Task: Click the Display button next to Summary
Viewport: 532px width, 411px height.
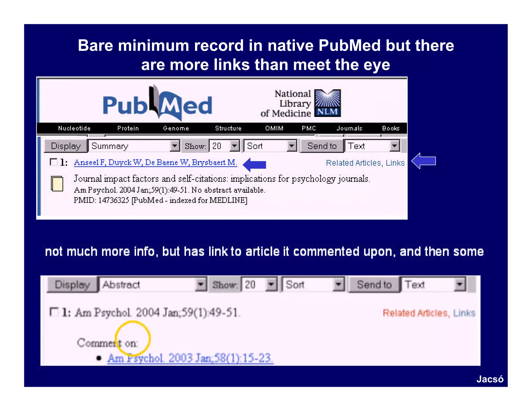Action: pos(66,146)
